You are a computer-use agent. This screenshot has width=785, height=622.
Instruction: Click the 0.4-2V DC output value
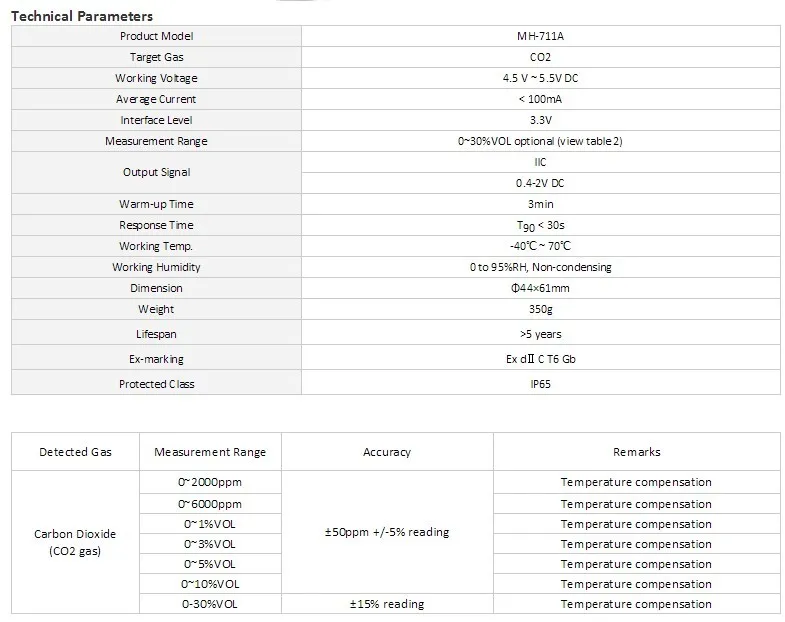540,183
